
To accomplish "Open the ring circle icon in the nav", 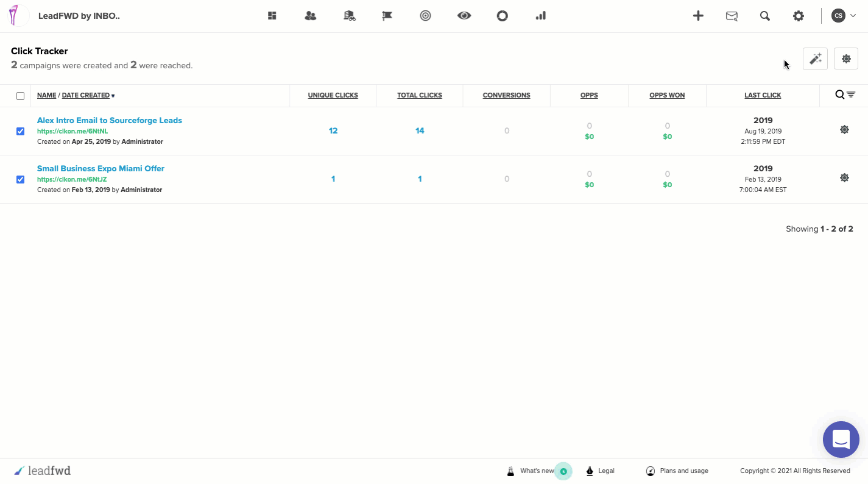I will (x=503, y=16).
